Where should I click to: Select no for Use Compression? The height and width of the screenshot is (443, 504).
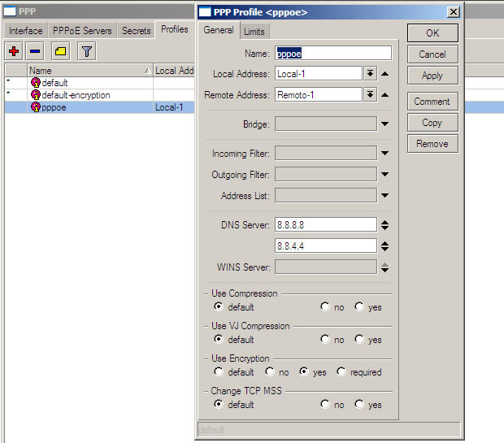(325, 306)
